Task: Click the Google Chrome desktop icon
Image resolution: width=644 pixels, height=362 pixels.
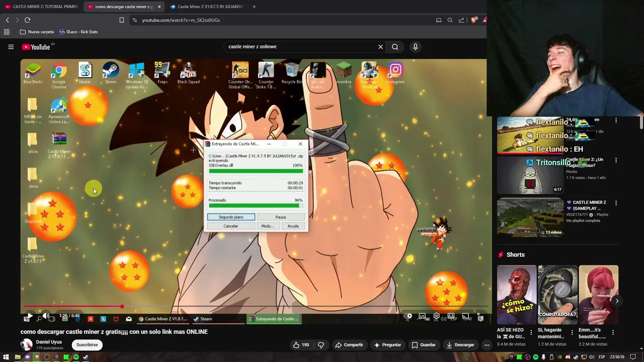Action: (59, 75)
